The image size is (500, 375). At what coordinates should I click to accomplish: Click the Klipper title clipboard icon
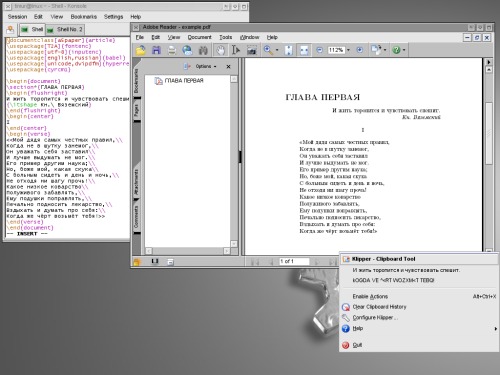click(346, 259)
